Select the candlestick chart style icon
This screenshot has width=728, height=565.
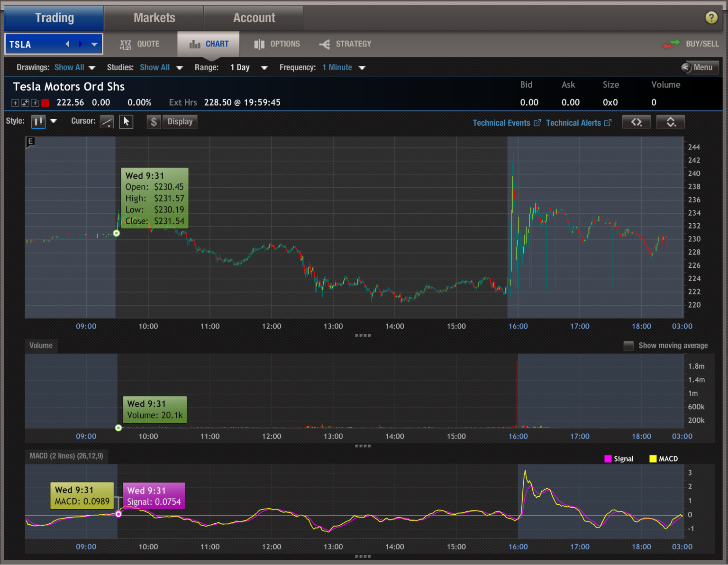coord(38,122)
